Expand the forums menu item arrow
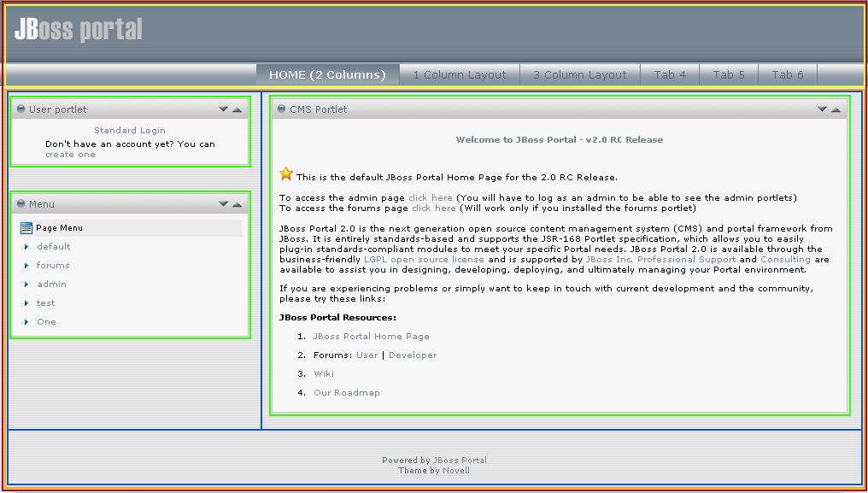 [26, 266]
